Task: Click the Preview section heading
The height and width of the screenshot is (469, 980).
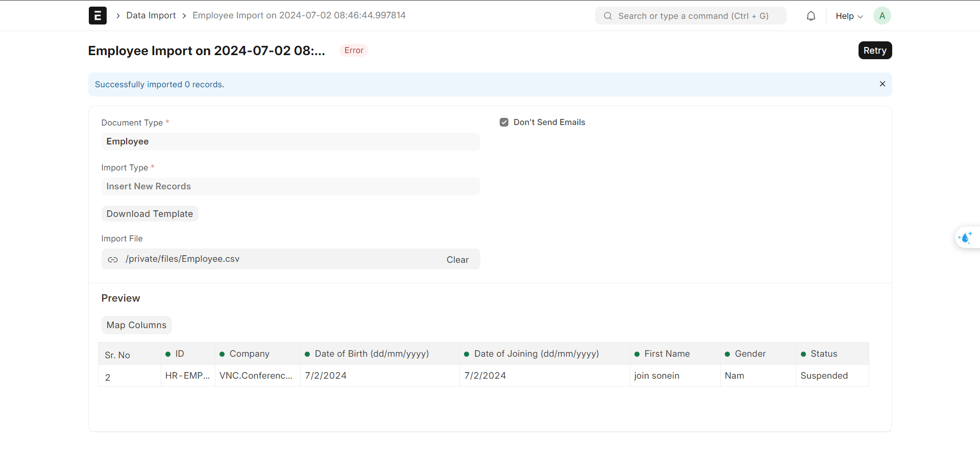Action: (x=120, y=298)
